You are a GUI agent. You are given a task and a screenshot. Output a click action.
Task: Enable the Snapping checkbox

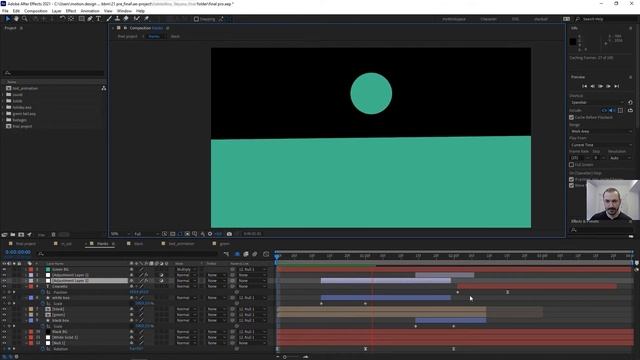tap(196, 19)
